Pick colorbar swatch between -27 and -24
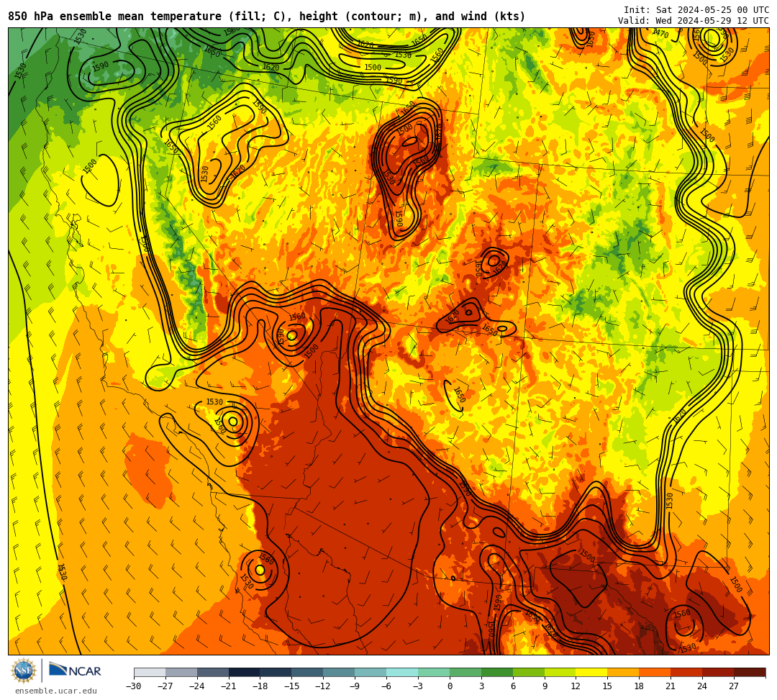Image resolution: width=777 pixels, height=700 pixels. 181,672
